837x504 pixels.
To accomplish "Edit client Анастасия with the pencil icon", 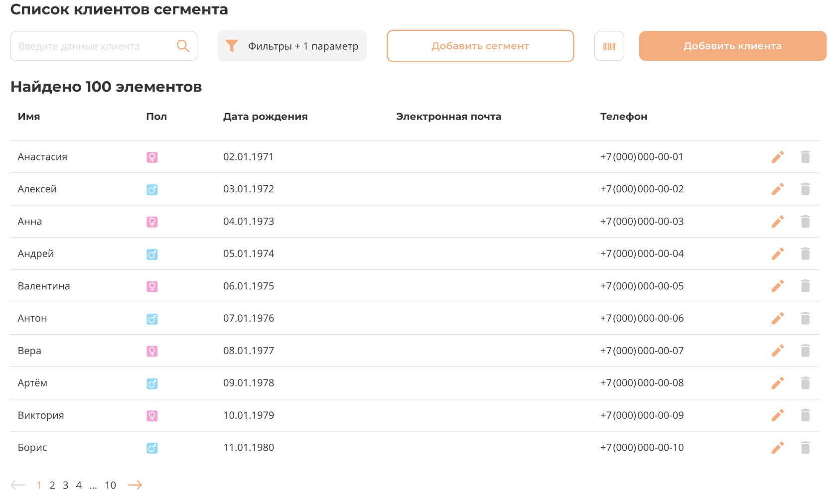I will [777, 157].
